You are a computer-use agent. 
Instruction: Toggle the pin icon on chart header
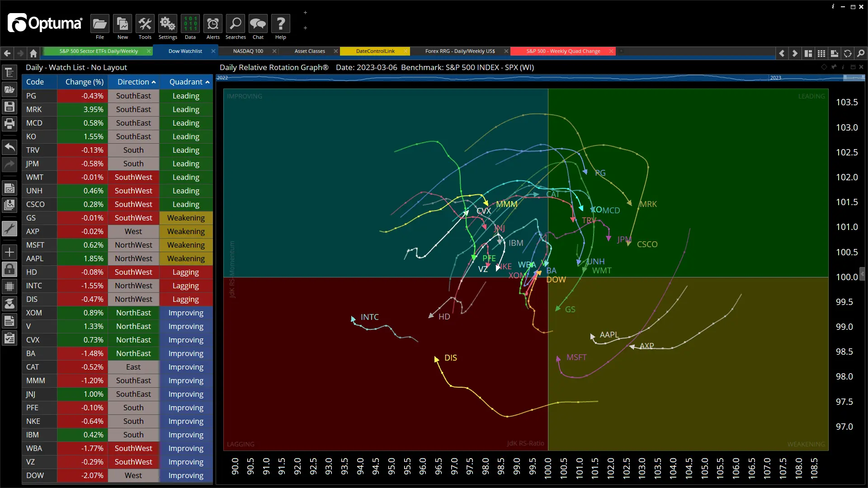tap(834, 67)
